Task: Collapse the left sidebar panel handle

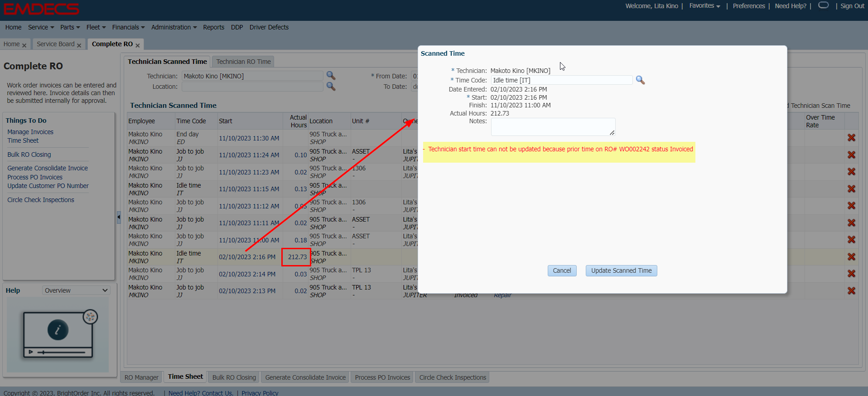Action: 119,217
